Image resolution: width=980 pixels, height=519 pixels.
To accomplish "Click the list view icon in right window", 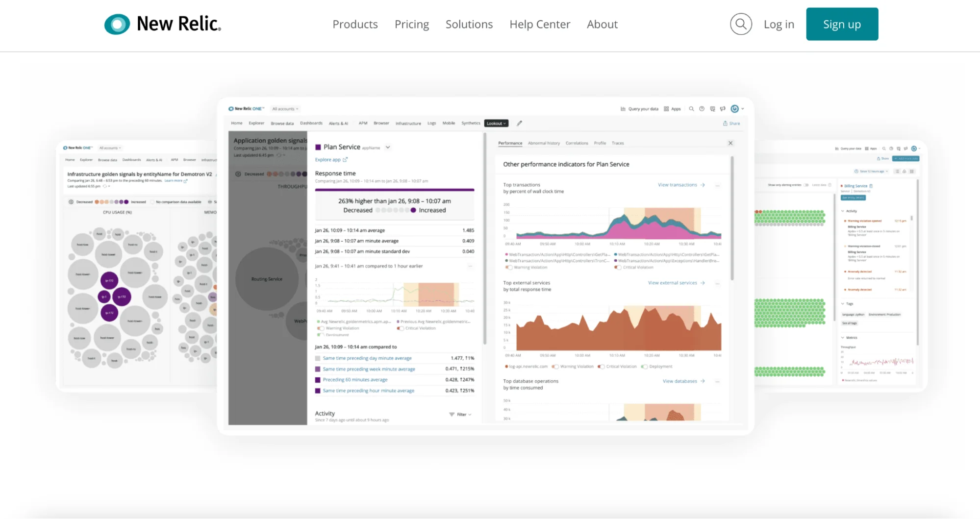I will pyautogui.click(x=897, y=172).
